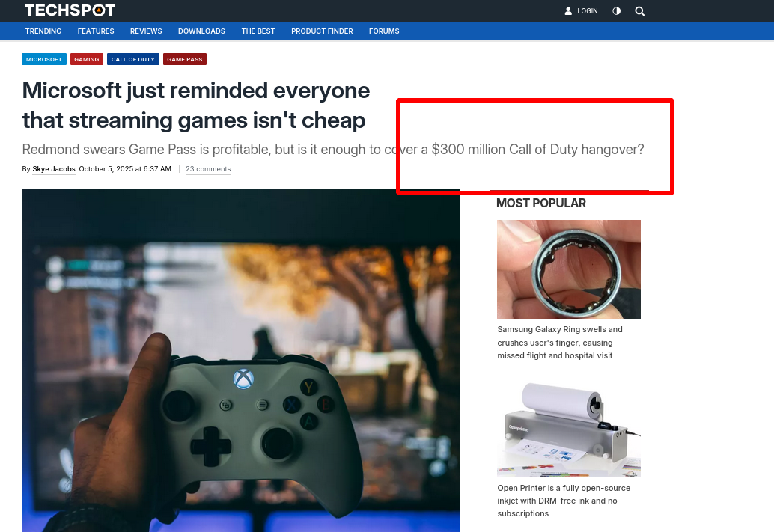Screen dimensions: 774x532
Task: Open the Product Finder page
Action: pos(322,31)
